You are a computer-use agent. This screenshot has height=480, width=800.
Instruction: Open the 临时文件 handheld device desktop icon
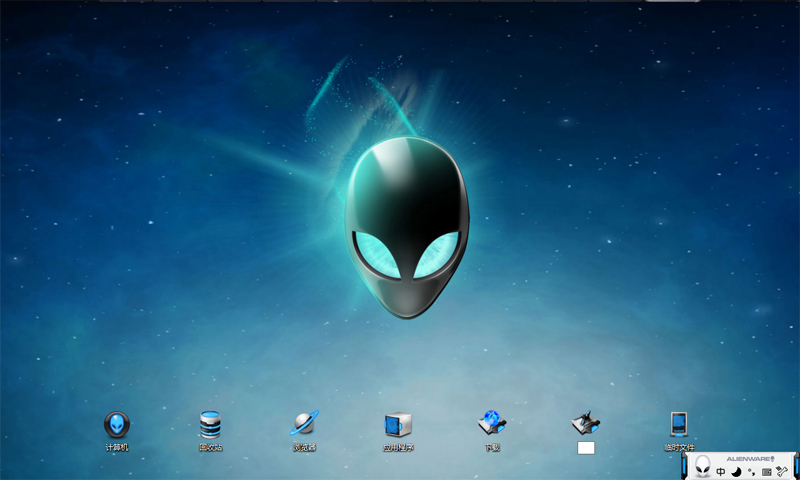(x=679, y=424)
